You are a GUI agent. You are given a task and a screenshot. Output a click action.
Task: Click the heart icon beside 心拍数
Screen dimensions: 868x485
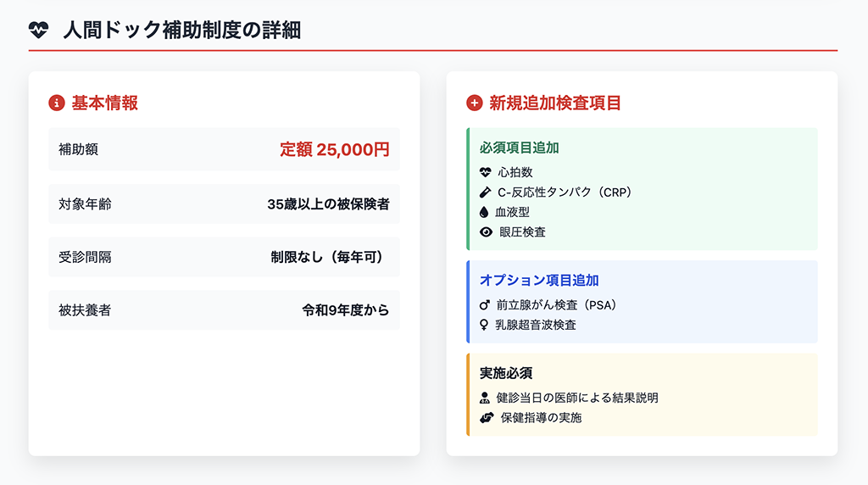486,172
